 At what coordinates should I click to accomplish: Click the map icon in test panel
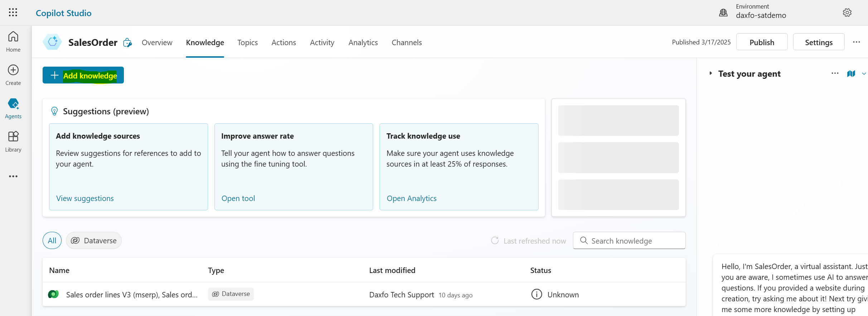pos(851,73)
